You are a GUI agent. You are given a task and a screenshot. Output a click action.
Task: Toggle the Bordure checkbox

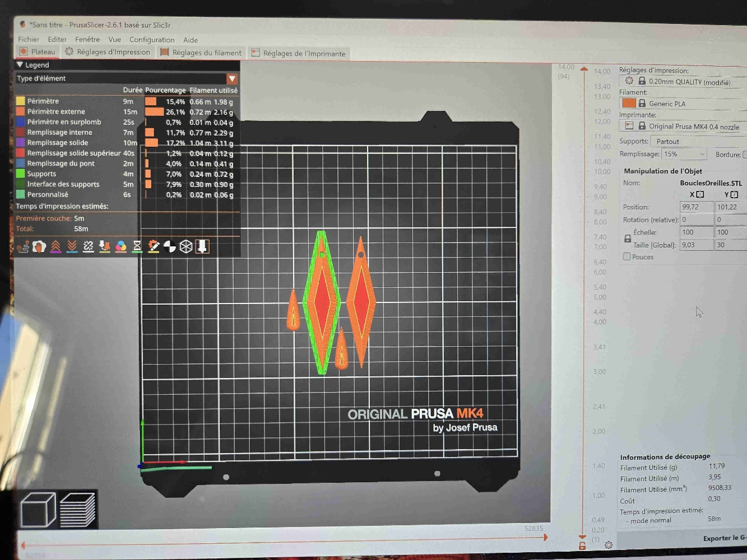point(745,155)
